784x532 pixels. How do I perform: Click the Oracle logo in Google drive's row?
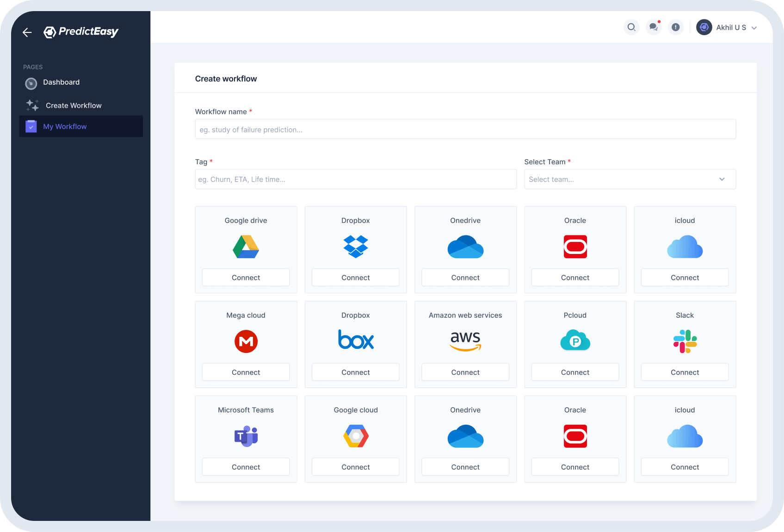(575, 247)
